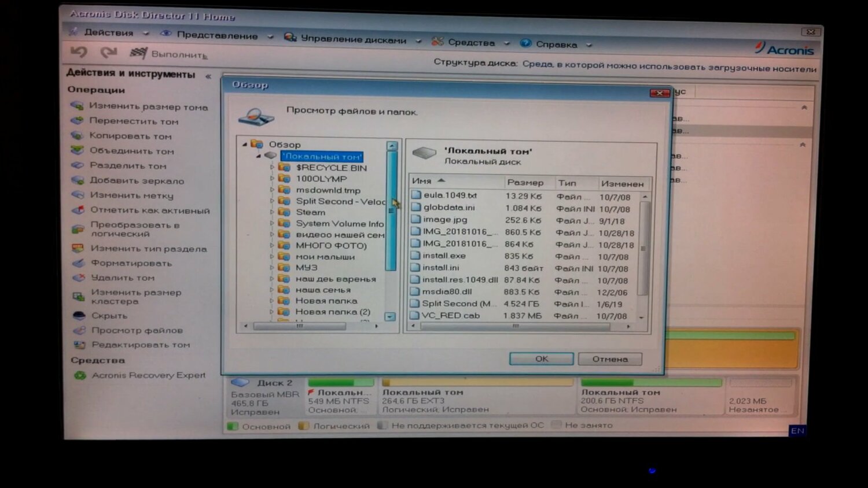This screenshot has height=488, width=868.
Task: Click the Redo arrow icon in toolbar
Action: [109, 53]
